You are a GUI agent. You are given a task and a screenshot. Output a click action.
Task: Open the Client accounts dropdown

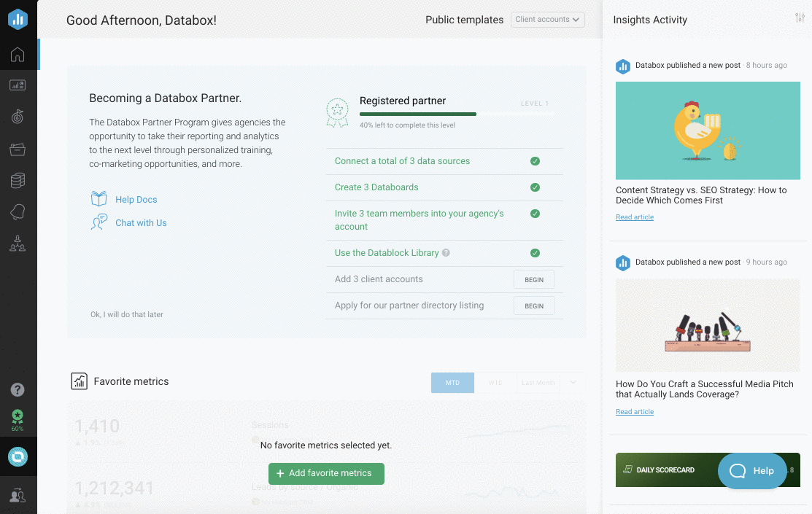coord(547,19)
